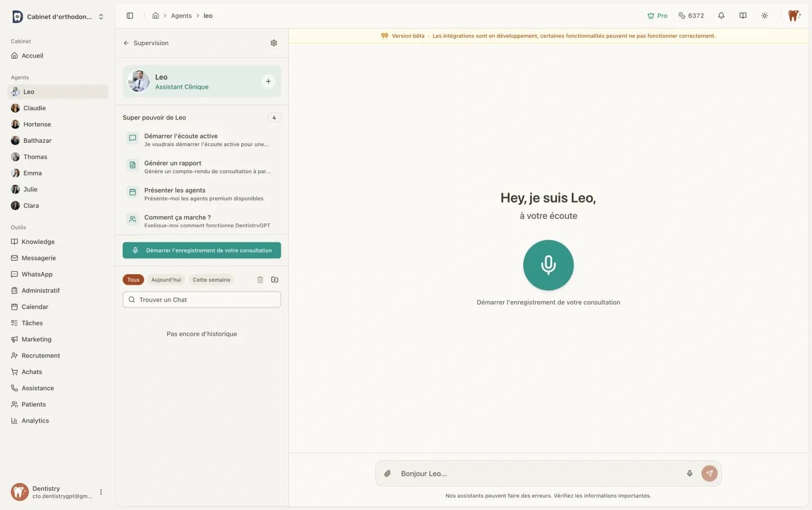The width and height of the screenshot is (812, 510).
Task: Click "Démarrer l'enregistrement de votre consultation" green button
Action: tap(202, 250)
